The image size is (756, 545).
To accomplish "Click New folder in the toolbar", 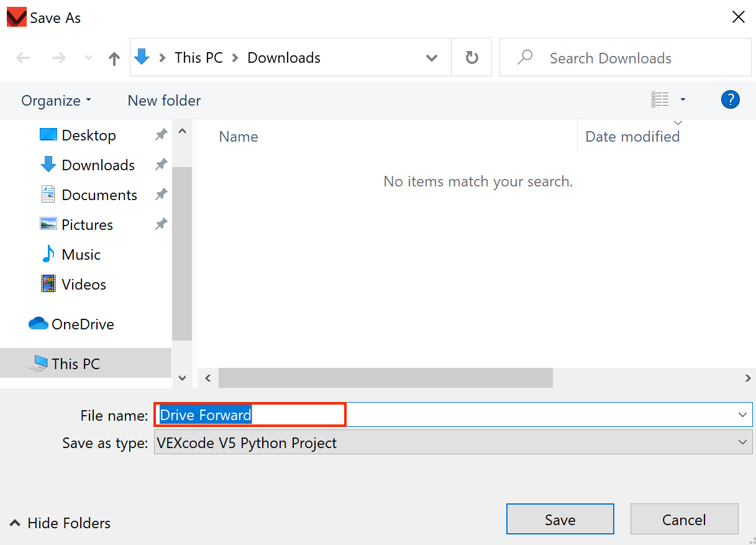I will coord(163,100).
